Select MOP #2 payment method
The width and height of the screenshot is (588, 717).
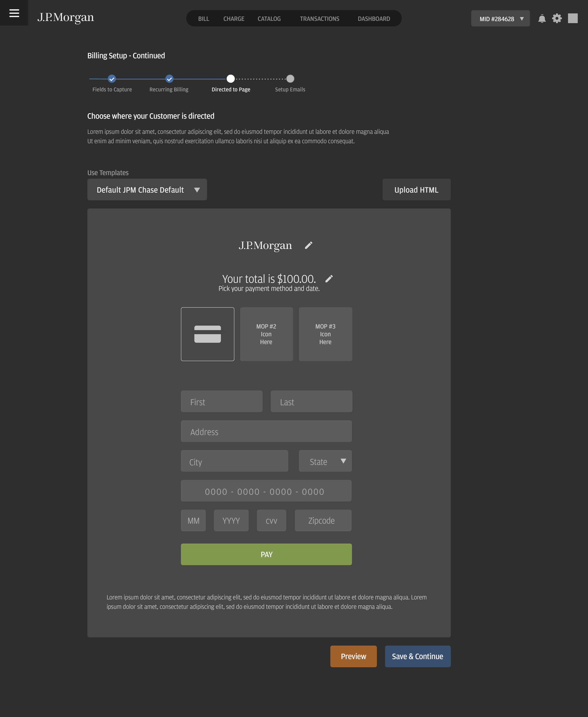pyautogui.click(x=266, y=334)
